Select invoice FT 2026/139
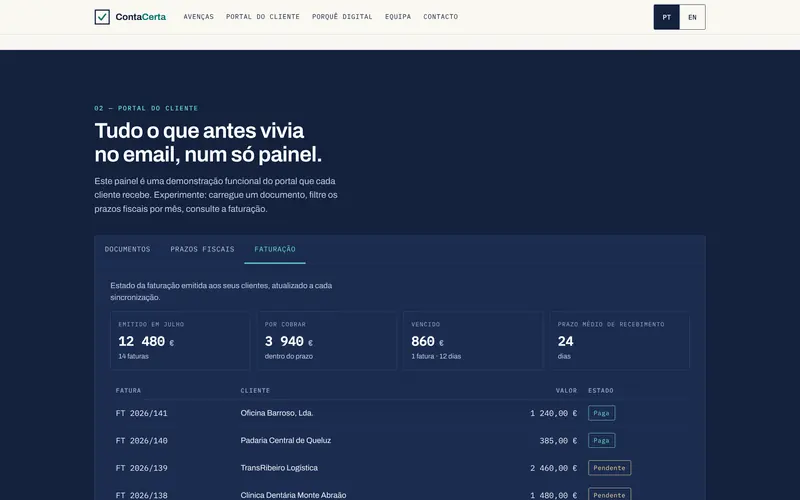This screenshot has height=500, width=800. (x=141, y=468)
